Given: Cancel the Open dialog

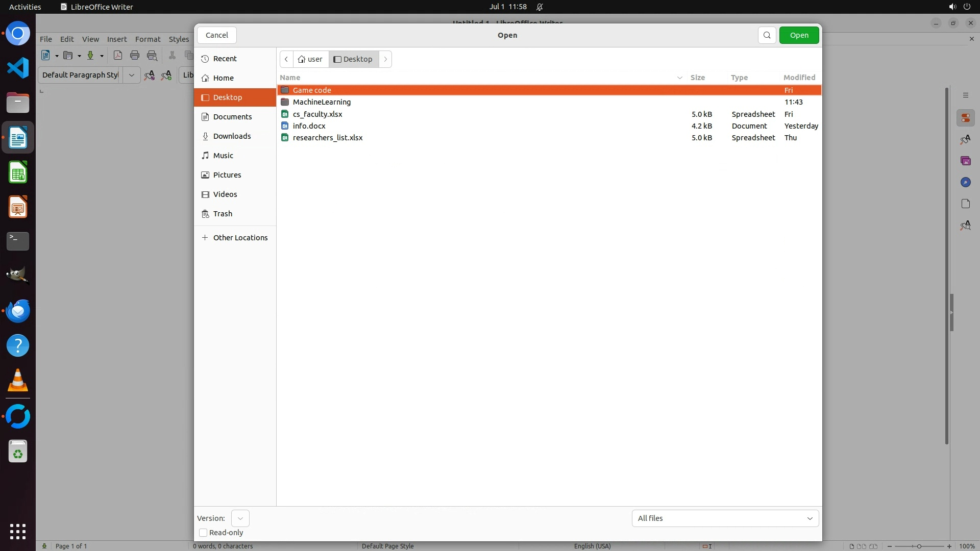Looking at the screenshot, I should 216,35.
